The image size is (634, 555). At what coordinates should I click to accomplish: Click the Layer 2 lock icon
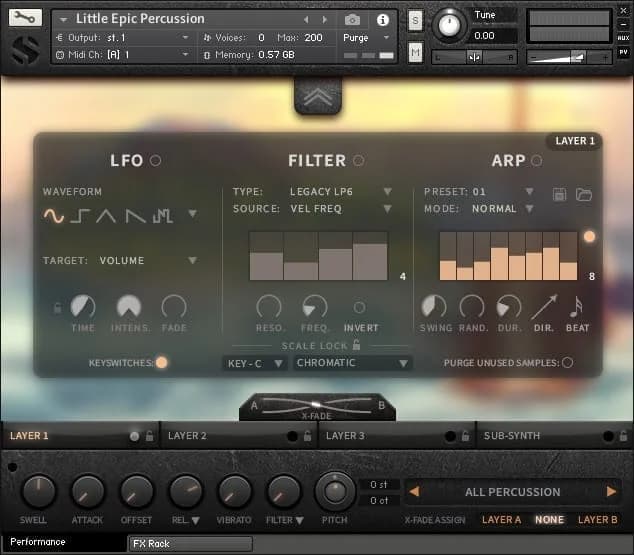(x=307, y=436)
